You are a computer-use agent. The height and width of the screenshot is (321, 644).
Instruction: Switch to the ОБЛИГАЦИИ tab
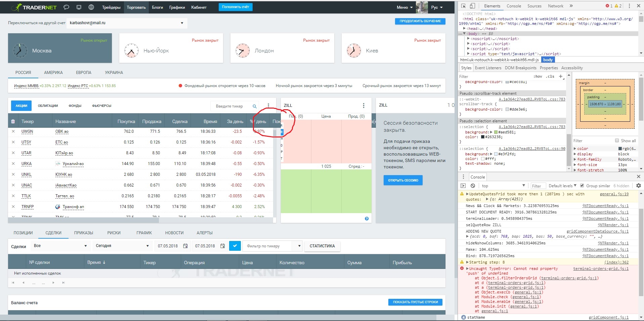(x=48, y=106)
